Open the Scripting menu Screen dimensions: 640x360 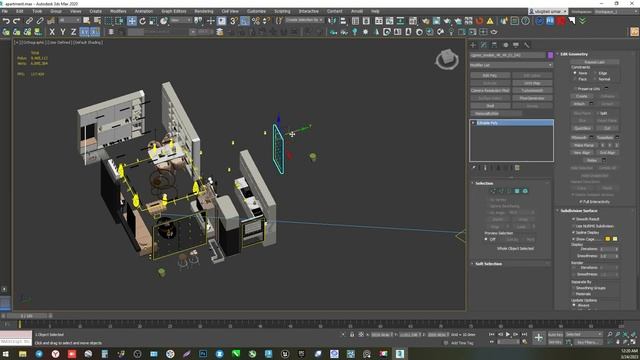(282, 11)
